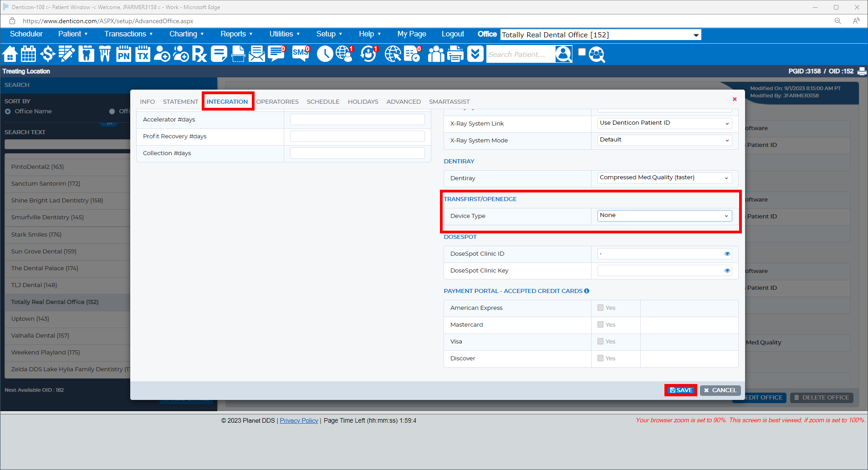Reveal the DoseSpot Clinic Key with eye toggle
Image resolution: width=868 pixels, height=470 pixels.
point(727,270)
